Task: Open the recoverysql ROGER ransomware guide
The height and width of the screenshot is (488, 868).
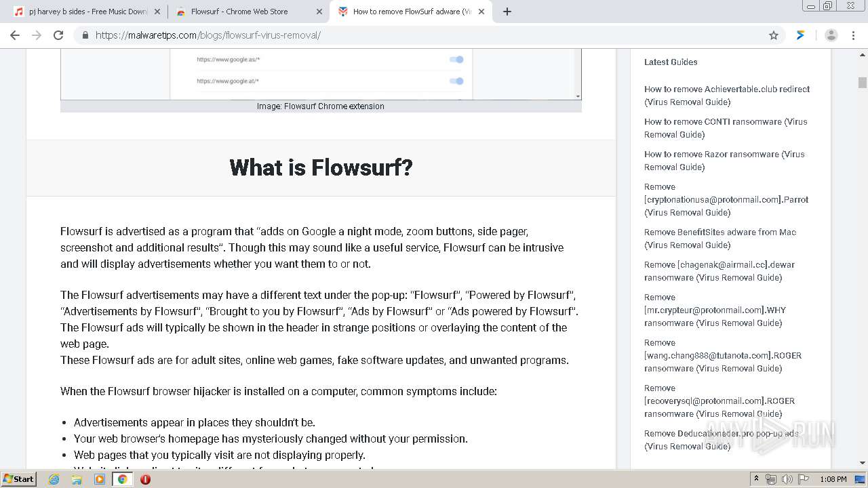Action: [x=719, y=401]
